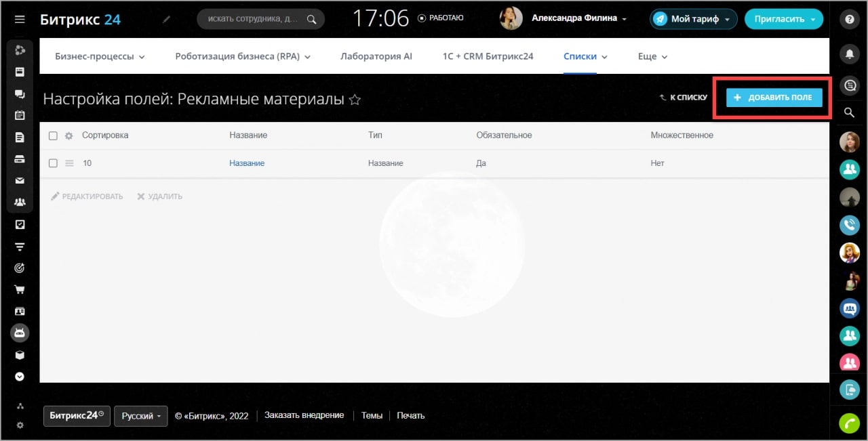Click the ДОБАВИТЬ ПОЛЕ button

tap(774, 98)
